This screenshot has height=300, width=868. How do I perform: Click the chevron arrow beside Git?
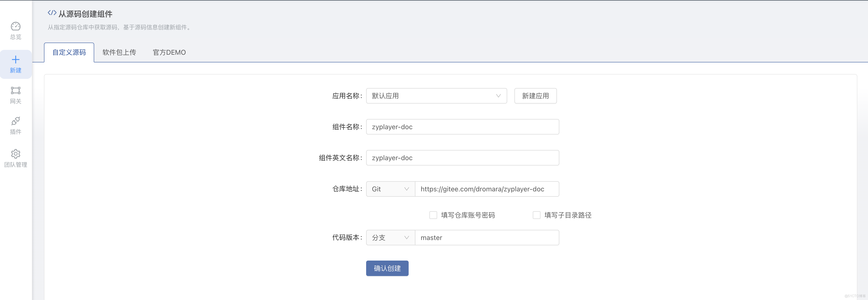coord(406,189)
